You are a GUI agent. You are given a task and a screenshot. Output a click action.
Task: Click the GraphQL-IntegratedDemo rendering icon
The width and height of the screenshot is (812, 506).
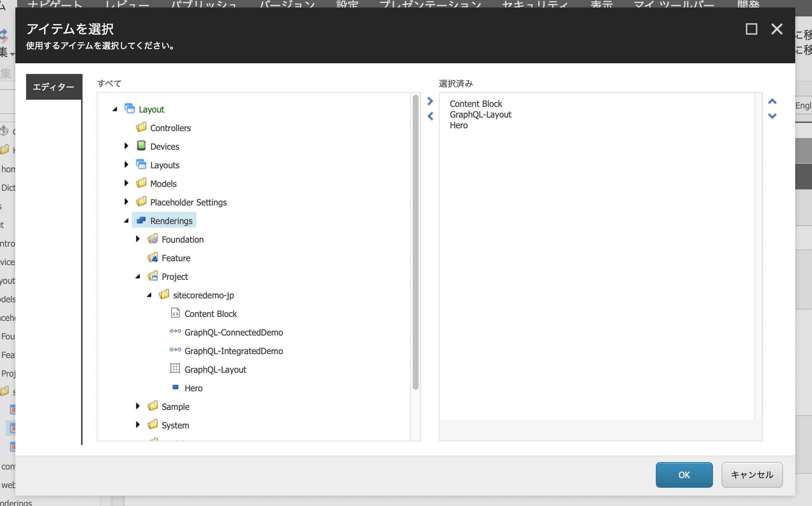(175, 350)
